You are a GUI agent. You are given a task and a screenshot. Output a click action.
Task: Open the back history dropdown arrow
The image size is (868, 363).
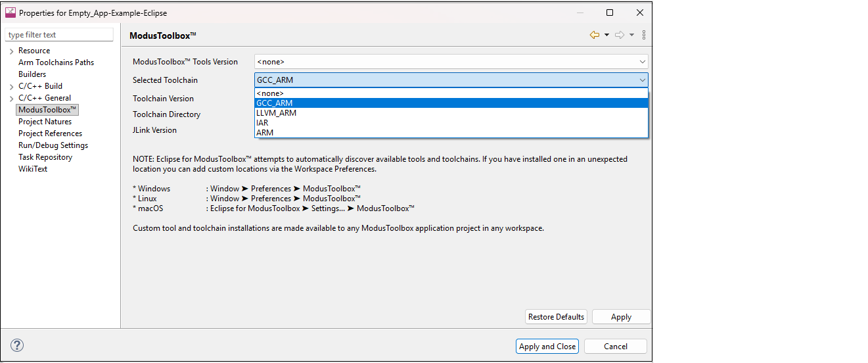coord(606,35)
